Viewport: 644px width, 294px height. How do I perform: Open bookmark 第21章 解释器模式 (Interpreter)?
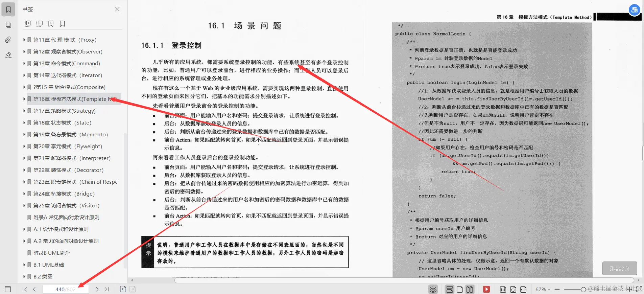(x=72, y=158)
